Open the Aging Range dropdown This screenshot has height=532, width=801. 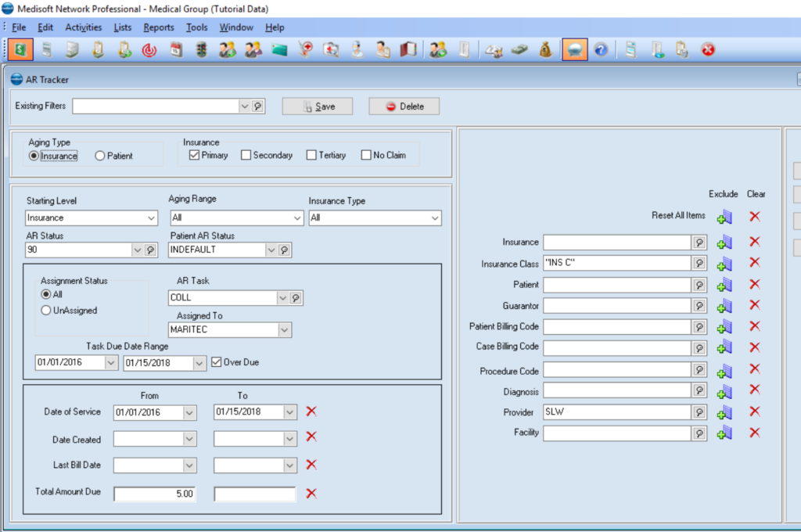pos(297,218)
